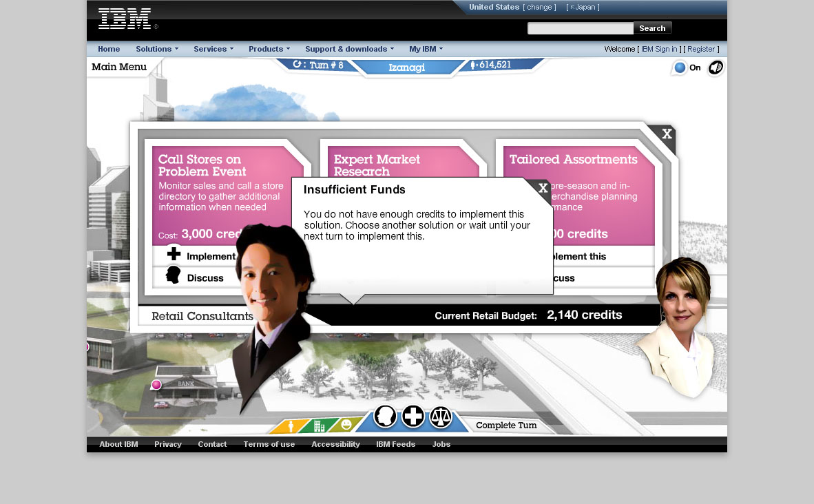Click the 614,521 population counter
Image resolution: width=814 pixels, height=504 pixels.
490,65
